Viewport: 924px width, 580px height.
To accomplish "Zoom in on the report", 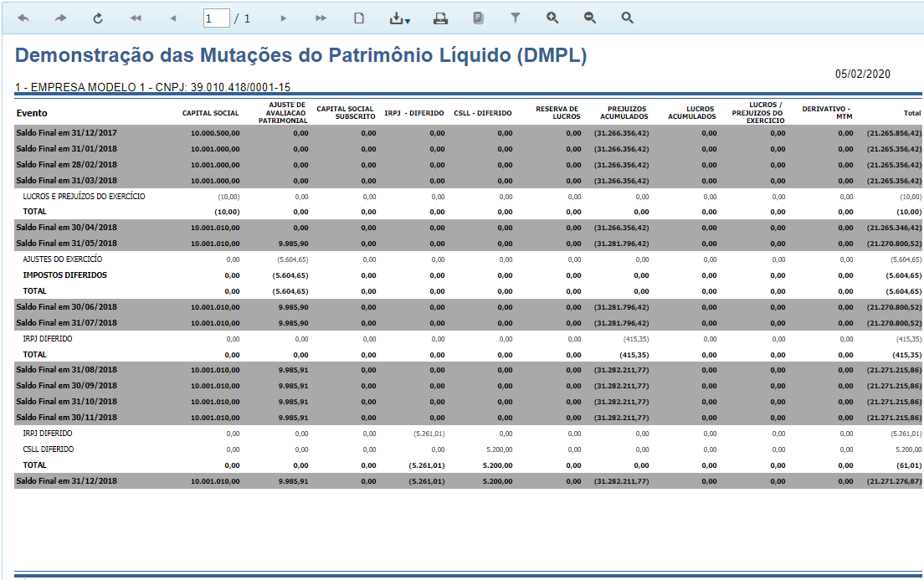I will coord(553,17).
